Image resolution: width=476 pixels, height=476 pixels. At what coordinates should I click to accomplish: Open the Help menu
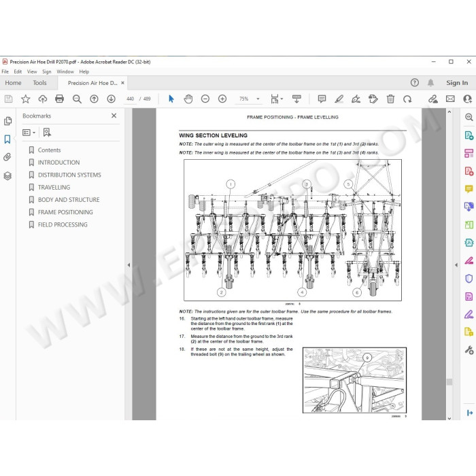[x=84, y=71]
